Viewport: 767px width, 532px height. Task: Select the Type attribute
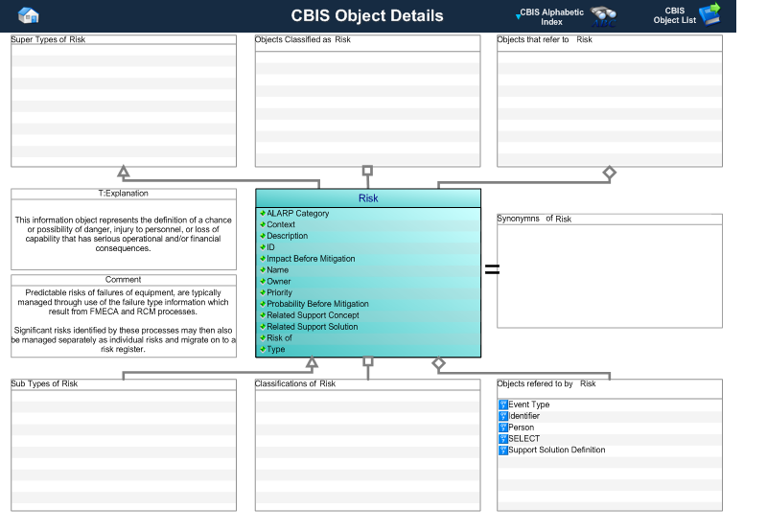point(275,349)
